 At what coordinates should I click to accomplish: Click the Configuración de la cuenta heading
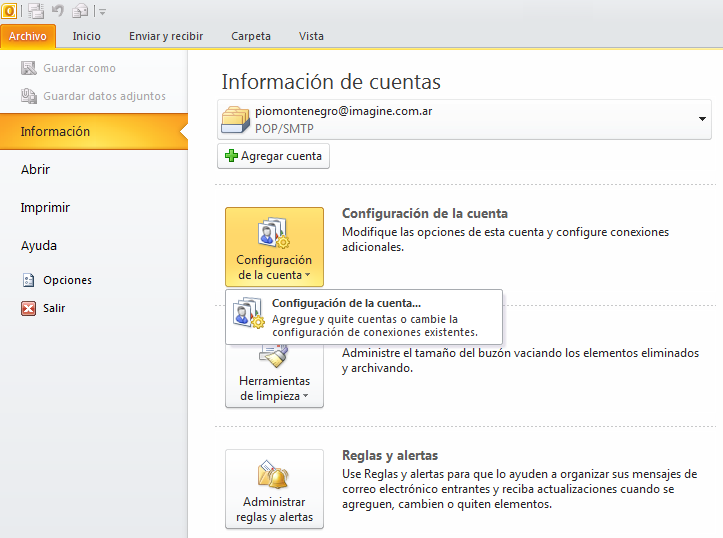425,213
